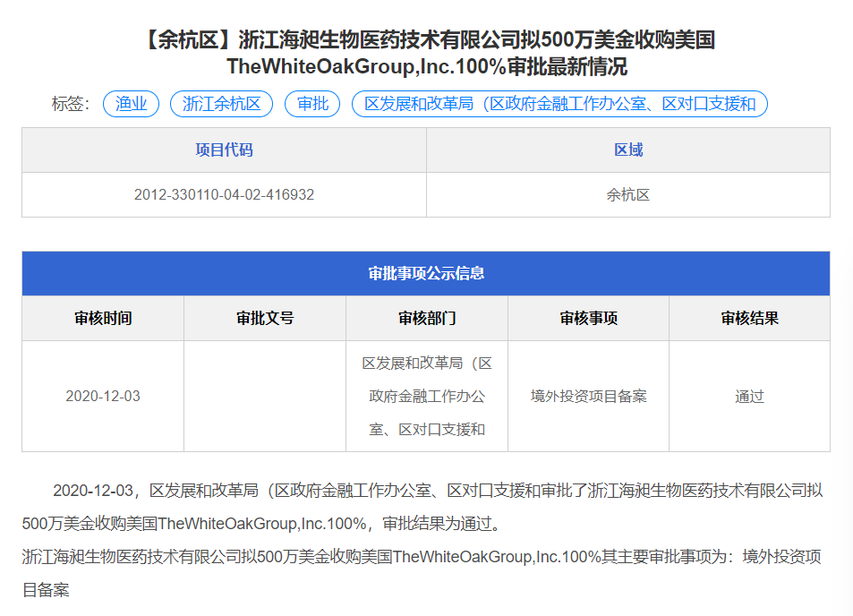Select the 2020-12-03 table cell
Viewport: 853px width, 616px height.
coord(103,396)
